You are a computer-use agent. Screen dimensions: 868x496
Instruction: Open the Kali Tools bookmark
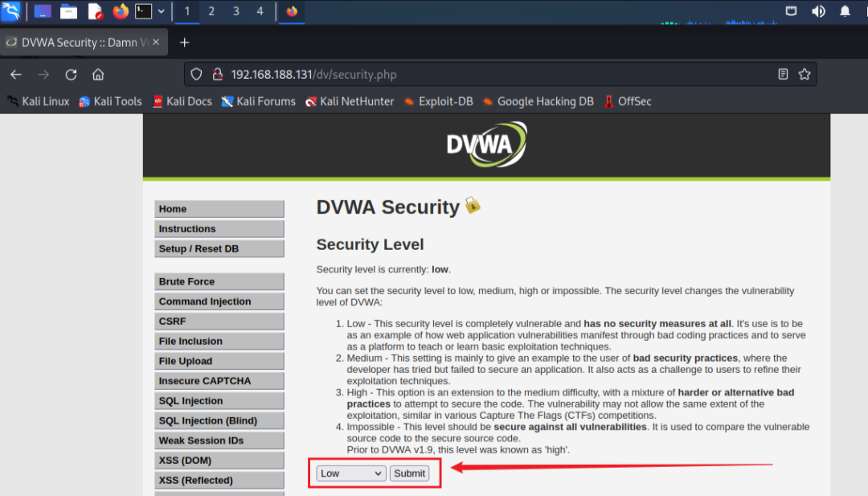point(110,101)
